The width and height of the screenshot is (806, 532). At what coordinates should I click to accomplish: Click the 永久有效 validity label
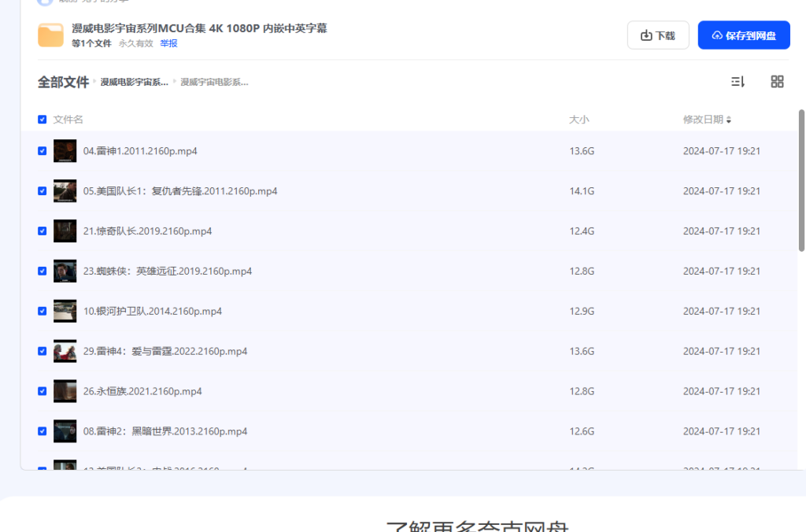click(135, 44)
